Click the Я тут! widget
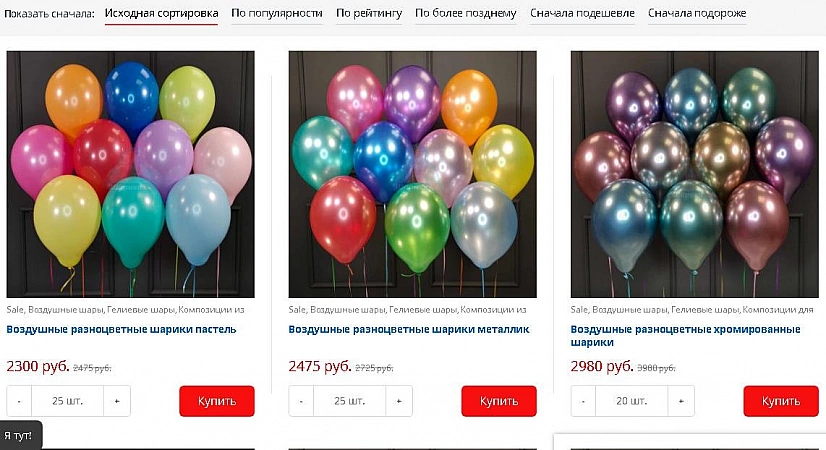 (x=19, y=435)
